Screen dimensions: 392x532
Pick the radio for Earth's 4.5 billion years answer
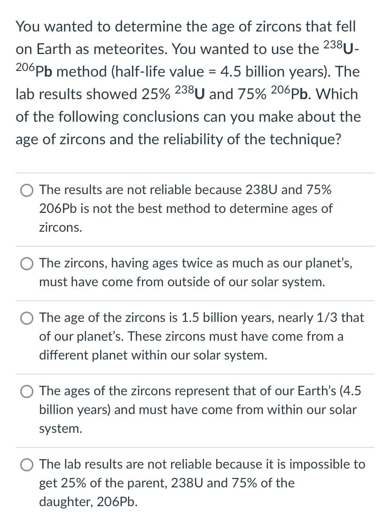pyautogui.click(x=26, y=391)
